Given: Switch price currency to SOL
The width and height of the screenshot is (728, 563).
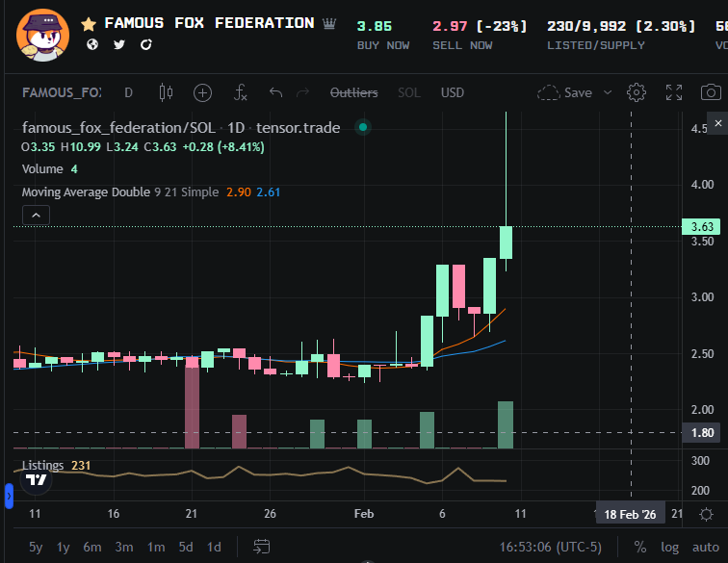Looking at the screenshot, I should (409, 92).
